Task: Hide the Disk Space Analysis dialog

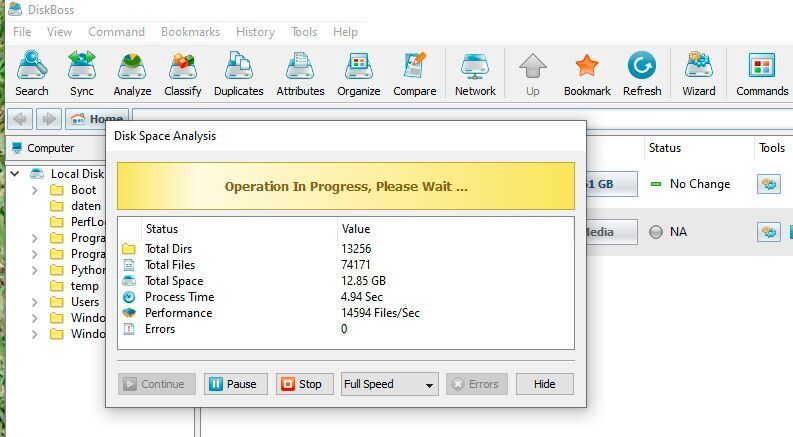Action: coord(545,384)
